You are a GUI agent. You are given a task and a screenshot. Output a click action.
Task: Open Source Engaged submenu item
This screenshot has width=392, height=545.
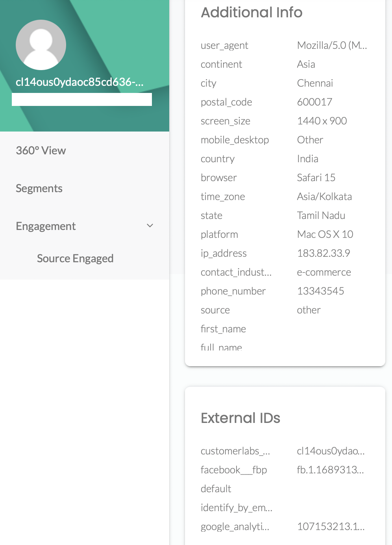tap(75, 258)
